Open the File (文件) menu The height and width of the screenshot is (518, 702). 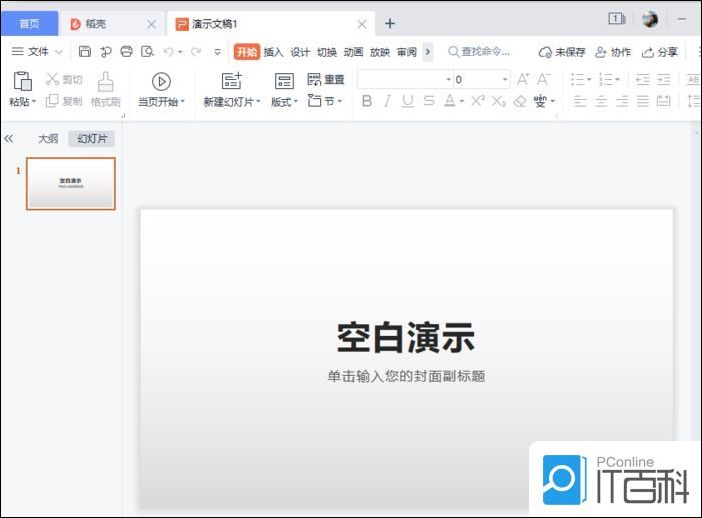[x=37, y=51]
